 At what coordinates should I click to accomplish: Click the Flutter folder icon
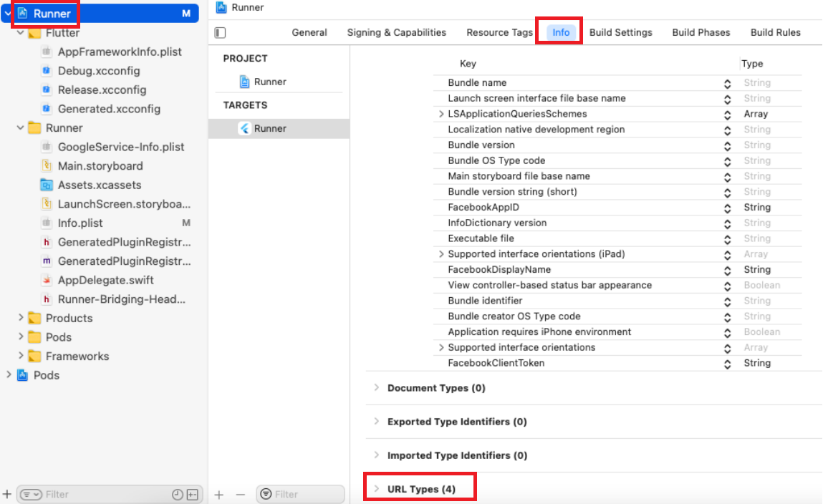(x=34, y=33)
